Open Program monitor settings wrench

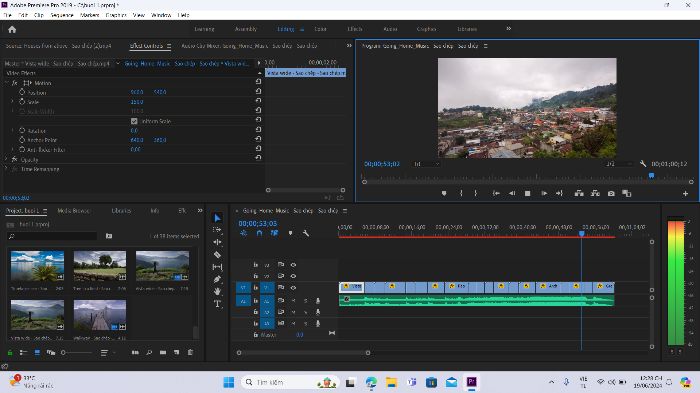643,164
